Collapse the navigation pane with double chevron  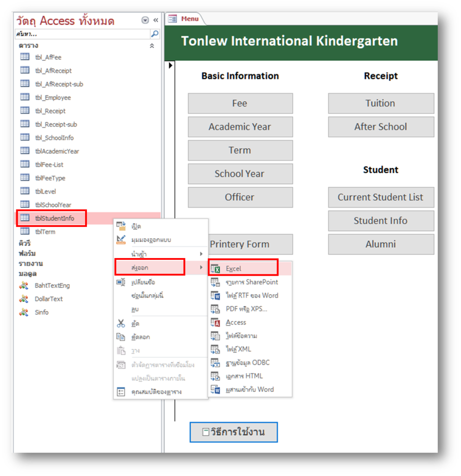[x=156, y=20]
